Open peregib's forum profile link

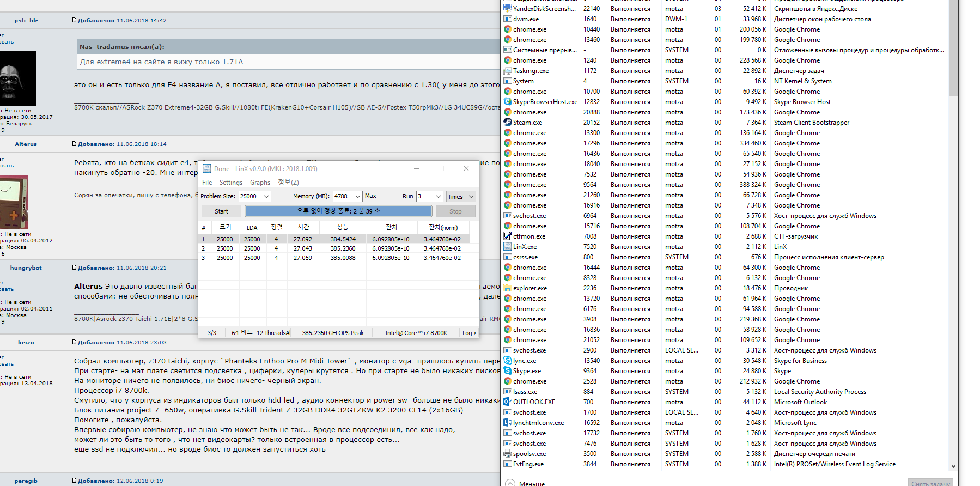[x=26, y=481]
